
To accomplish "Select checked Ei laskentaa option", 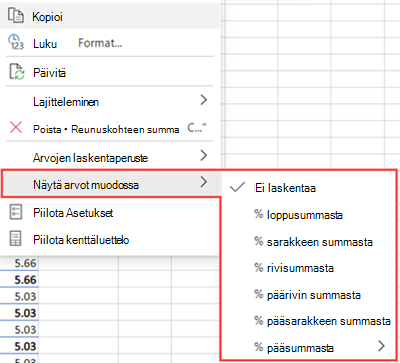I will [308, 188].
